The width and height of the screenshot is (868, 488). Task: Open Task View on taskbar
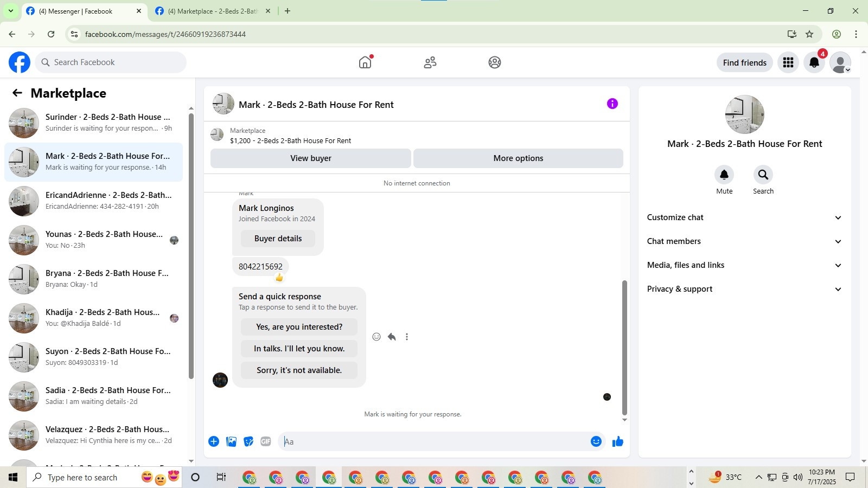[x=221, y=477]
